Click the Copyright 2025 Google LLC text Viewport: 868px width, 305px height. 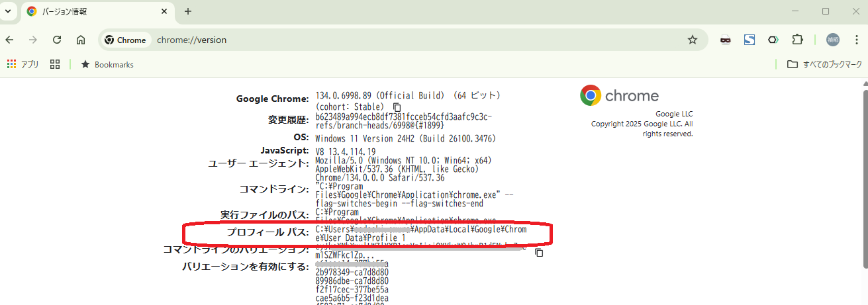642,128
